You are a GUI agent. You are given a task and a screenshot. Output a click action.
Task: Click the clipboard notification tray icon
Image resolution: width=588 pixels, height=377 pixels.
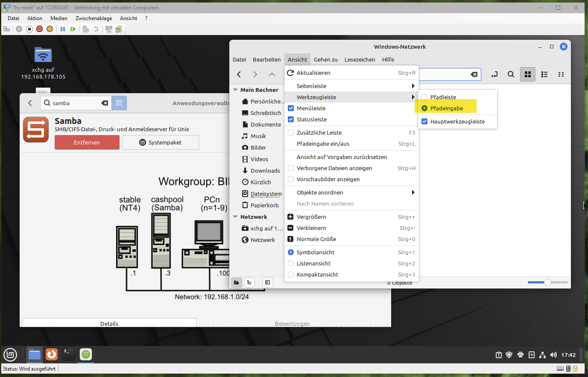[498, 355]
